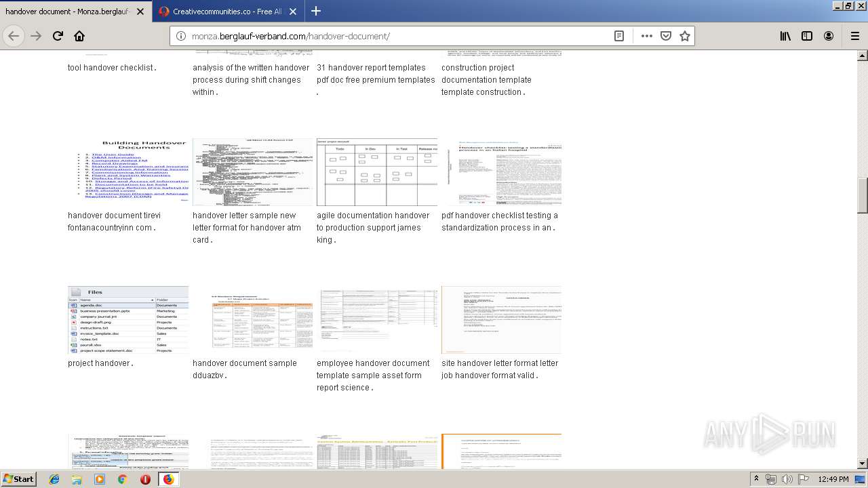Viewport: 868px width, 488px height.
Task: Show hidden system tray icons
Action: point(757,479)
